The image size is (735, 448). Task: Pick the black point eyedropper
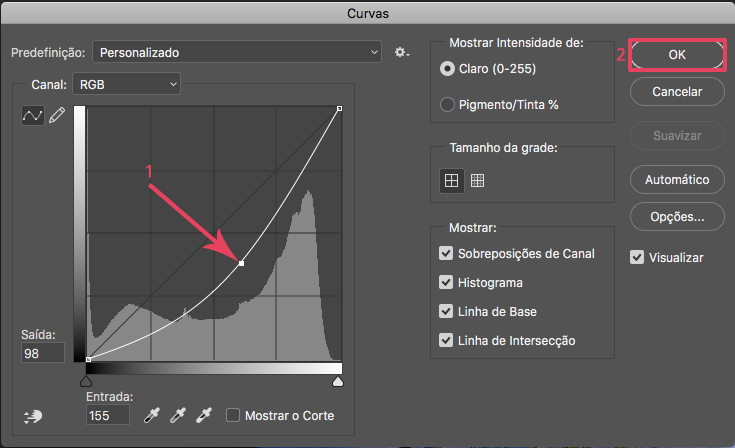pyautogui.click(x=151, y=415)
